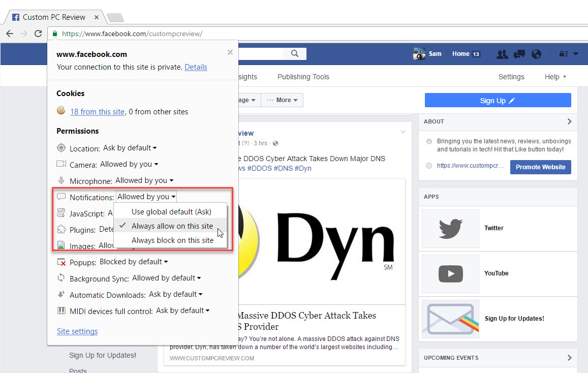
Task: Click the #DDOS hashtag in the post
Action: point(260,168)
